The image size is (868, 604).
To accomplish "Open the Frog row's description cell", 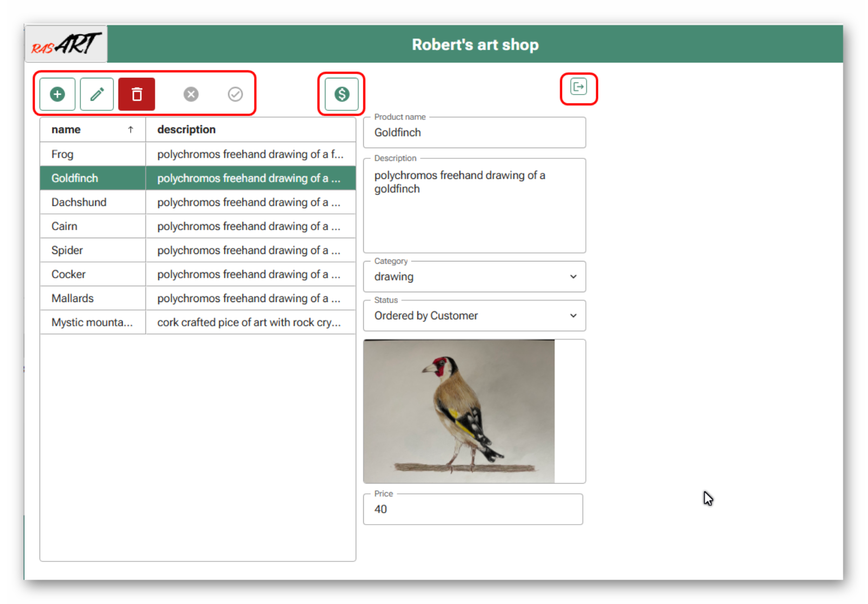I will point(251,154).
